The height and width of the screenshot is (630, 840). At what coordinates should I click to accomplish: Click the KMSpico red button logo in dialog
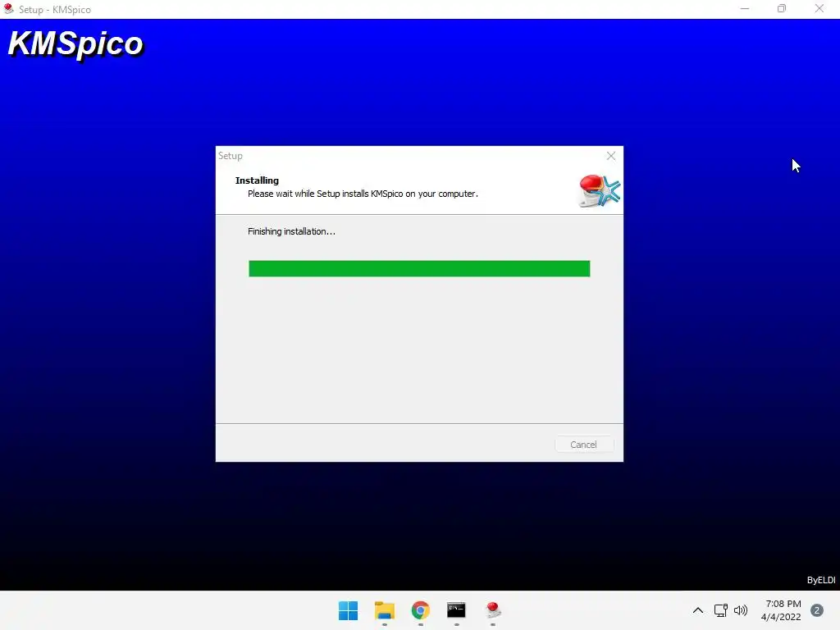coord(600,190)
